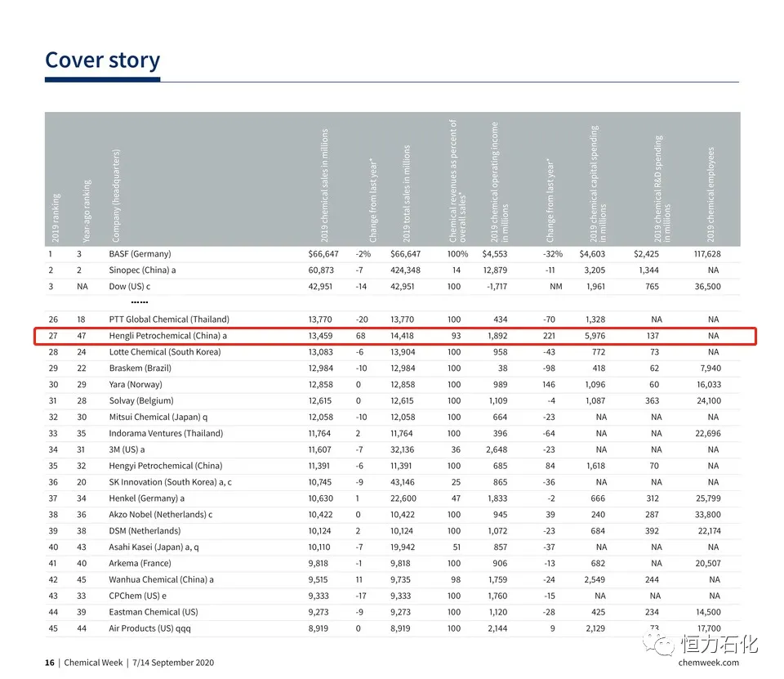The height and width of the screenshot is (679, 784).
Task: Click the Air Products (US) row
Action: tap(393, 628)
